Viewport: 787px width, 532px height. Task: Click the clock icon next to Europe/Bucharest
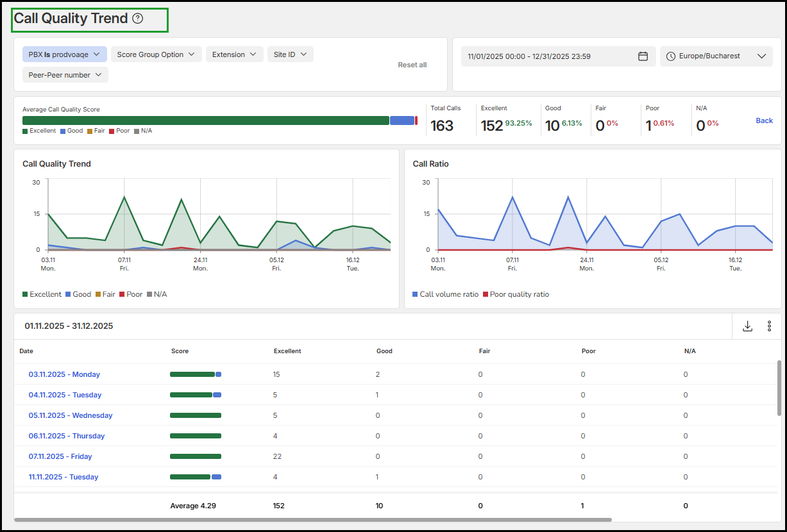pos(671,56)
